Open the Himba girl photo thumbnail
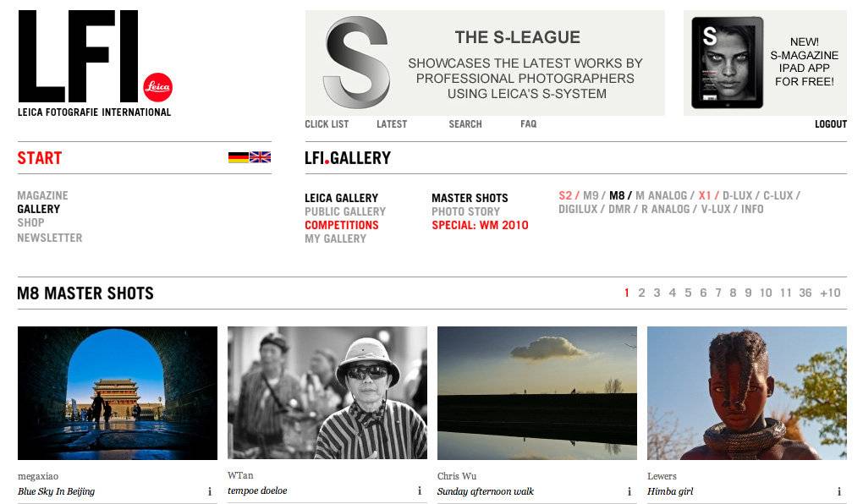 click(747, 393)
